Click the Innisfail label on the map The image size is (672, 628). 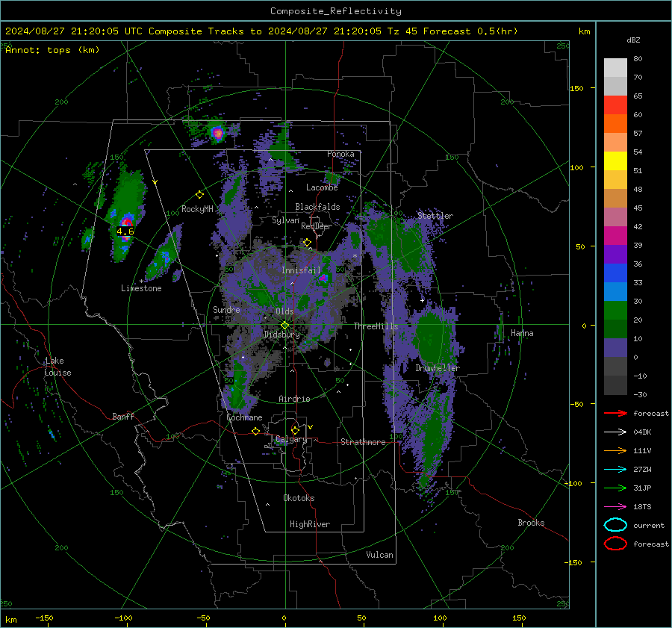301,270
